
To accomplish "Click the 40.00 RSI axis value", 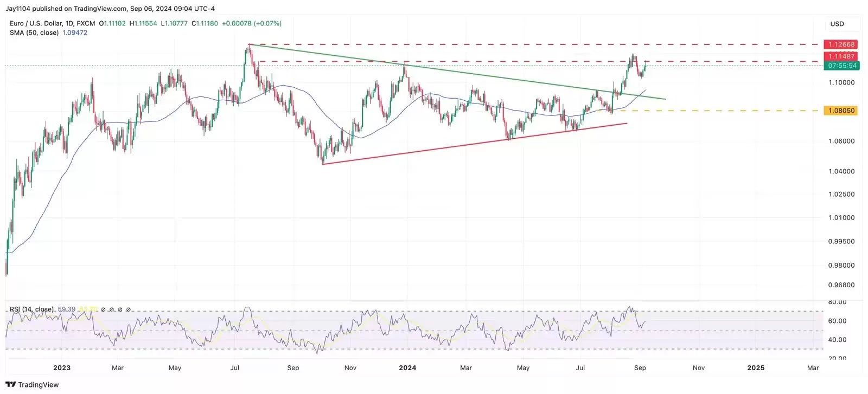I will click(x=837, y=340).
